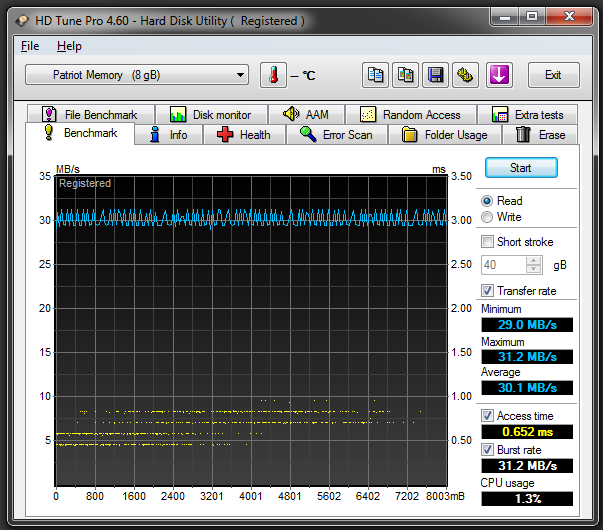Switch to the Error Scan tab

click(336, 135)
